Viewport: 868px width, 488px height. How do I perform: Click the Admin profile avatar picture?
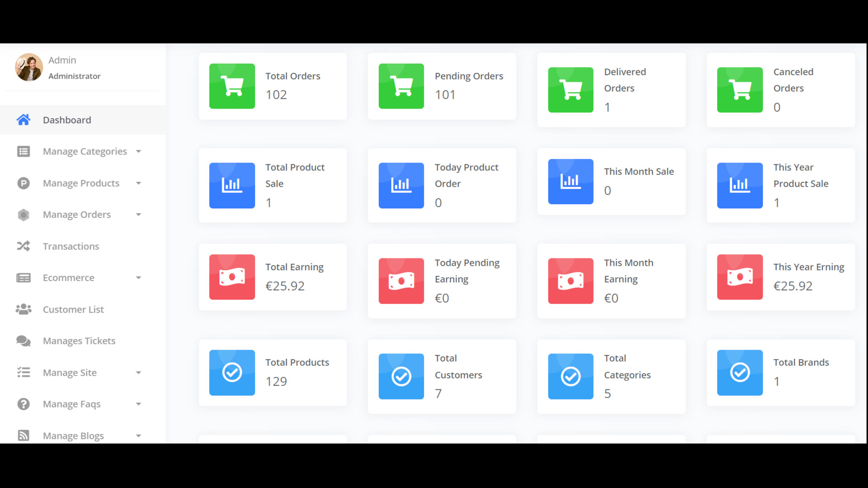[x=29, y=67]
